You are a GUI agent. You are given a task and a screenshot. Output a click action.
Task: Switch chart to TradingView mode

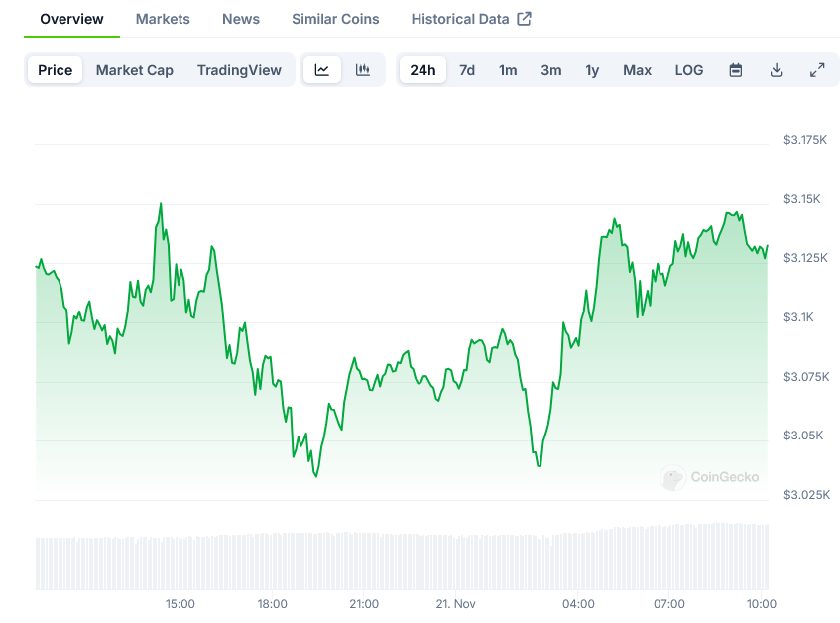click(239, 70)
